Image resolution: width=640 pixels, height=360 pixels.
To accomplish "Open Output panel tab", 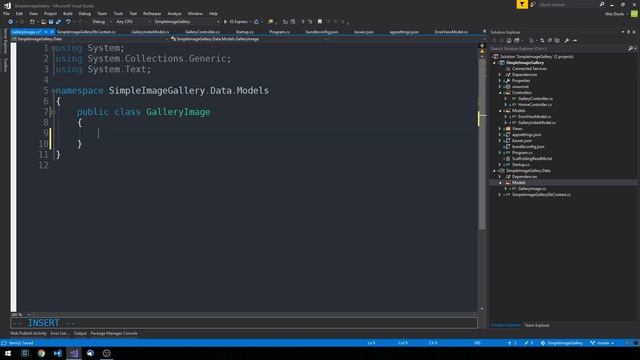I will tap(80, 333).
